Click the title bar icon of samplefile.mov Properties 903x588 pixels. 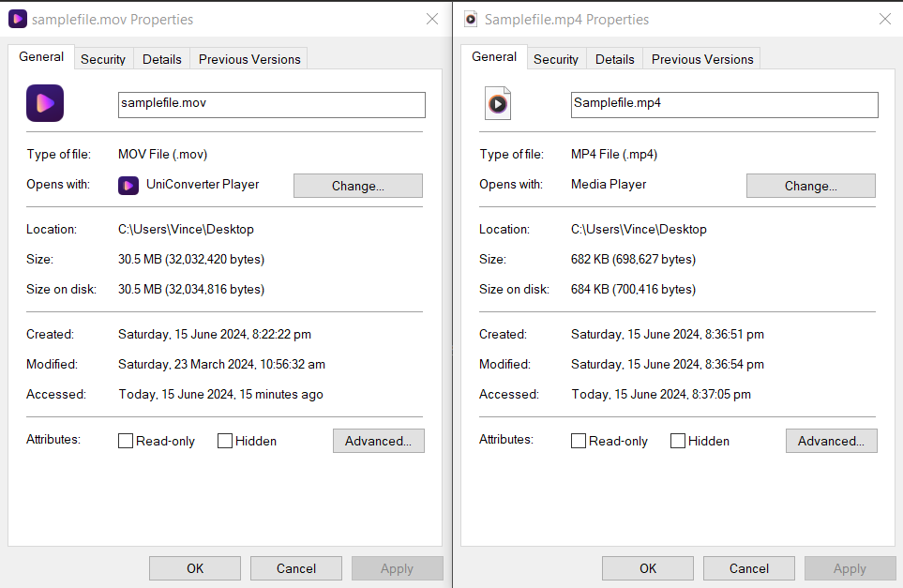click(x=17, y=19)
